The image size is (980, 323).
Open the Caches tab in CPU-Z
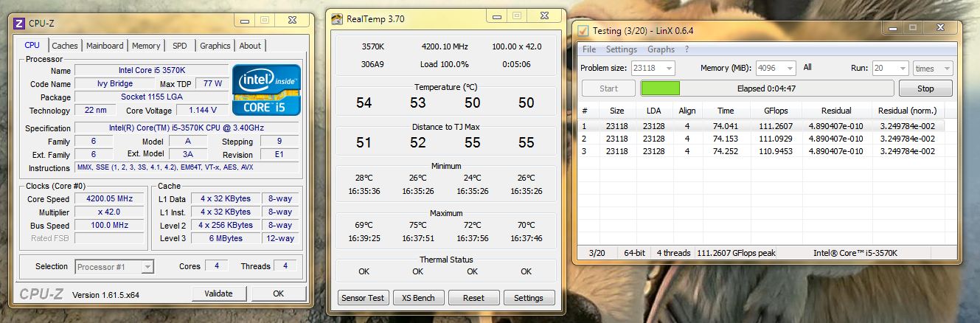click(x=65, y=46)
